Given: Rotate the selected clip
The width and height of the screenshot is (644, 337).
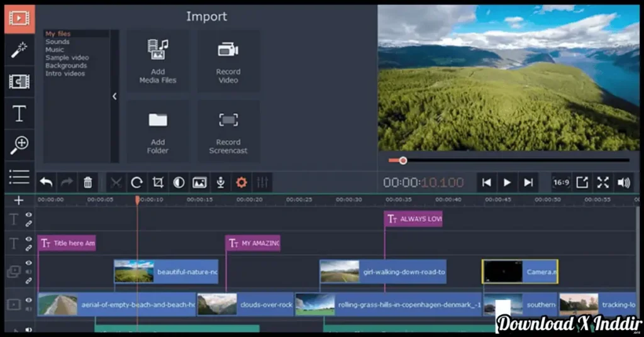Looking at the screenshot, I should pyautogui.click(x=136, y=182).
